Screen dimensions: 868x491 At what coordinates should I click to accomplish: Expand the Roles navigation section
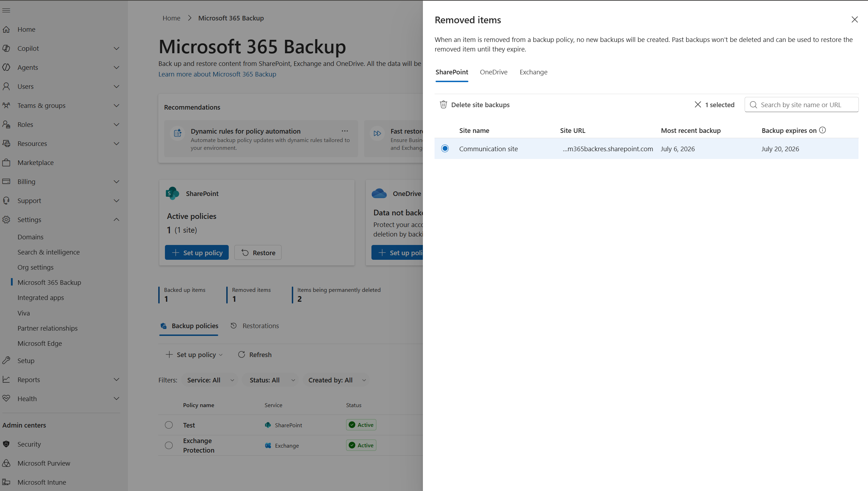(117, 124)
